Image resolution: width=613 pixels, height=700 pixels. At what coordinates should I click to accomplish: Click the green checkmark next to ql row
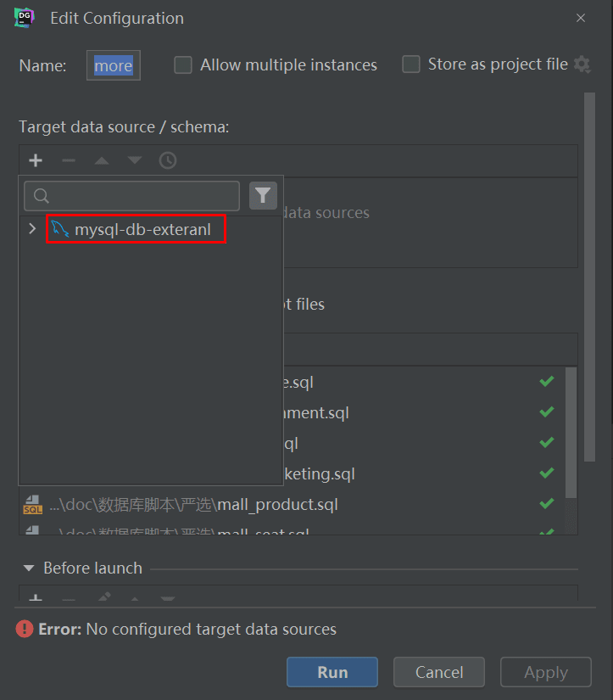click(x=547, y=442)
